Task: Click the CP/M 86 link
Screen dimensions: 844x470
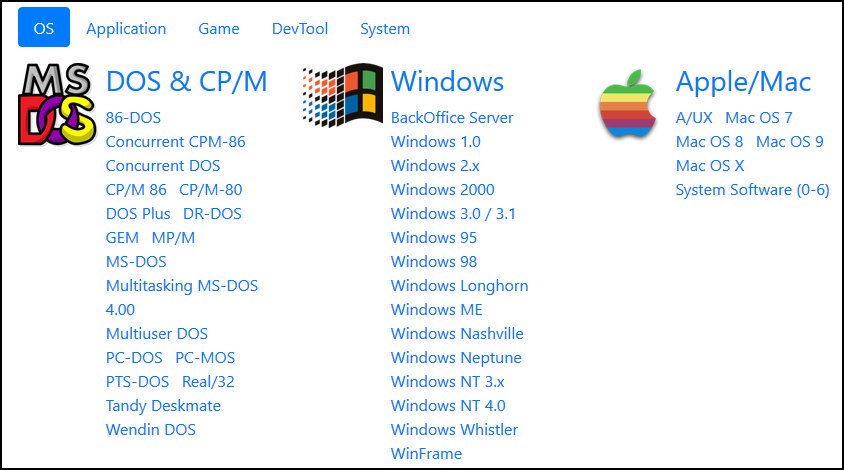Action: click(x=136, y=190)
